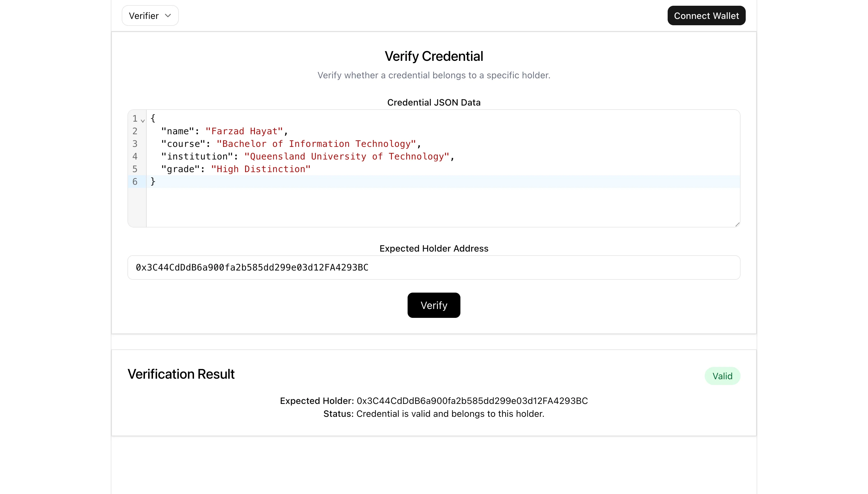Click the Expected Holder Address input field
This screenshot has width=868, height=494.
coord(433,267)
